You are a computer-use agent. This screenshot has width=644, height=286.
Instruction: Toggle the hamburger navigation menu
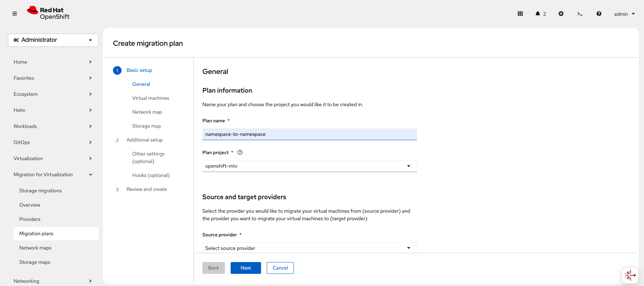coord(15,14)
